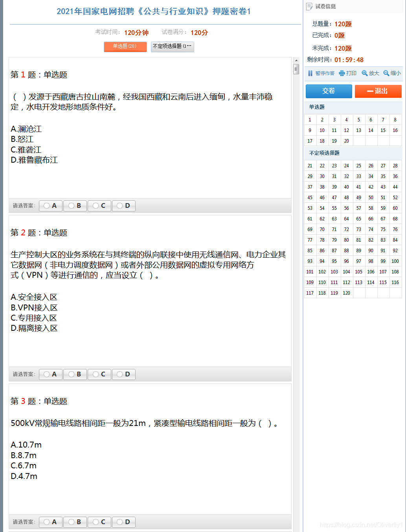Image resolution: width=406 pixels, height=532 pixels.
Task: Select answer D for question 1
Action: [x=124, y=205]
